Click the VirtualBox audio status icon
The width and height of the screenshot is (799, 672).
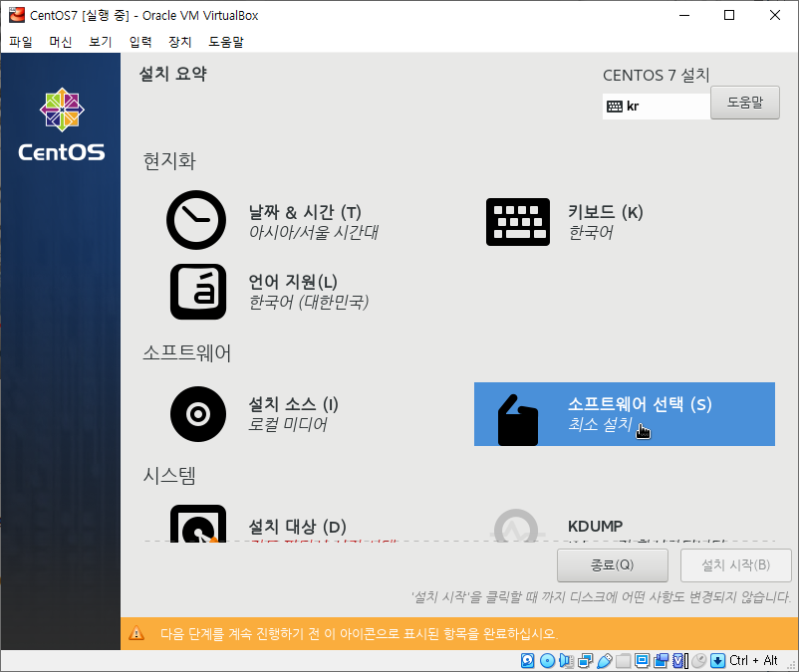pyautogui.click(x=566, y=661)
